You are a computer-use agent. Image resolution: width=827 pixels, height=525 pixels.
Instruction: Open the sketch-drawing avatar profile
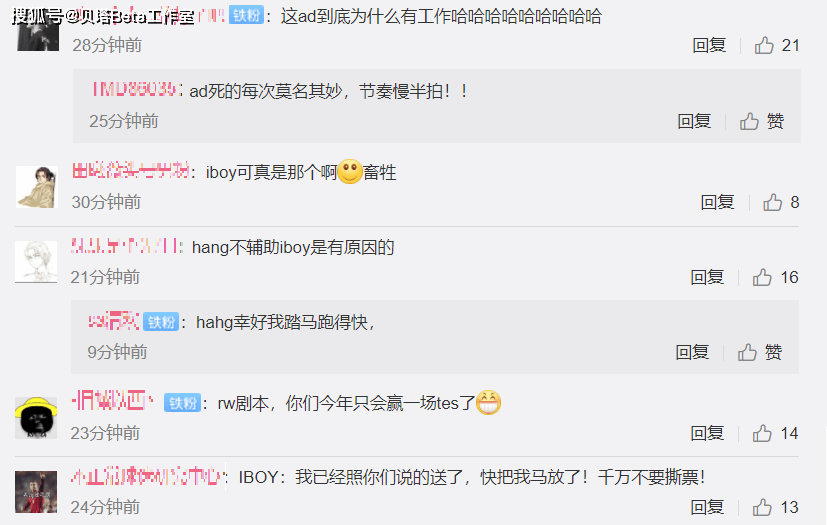point(36,262)
